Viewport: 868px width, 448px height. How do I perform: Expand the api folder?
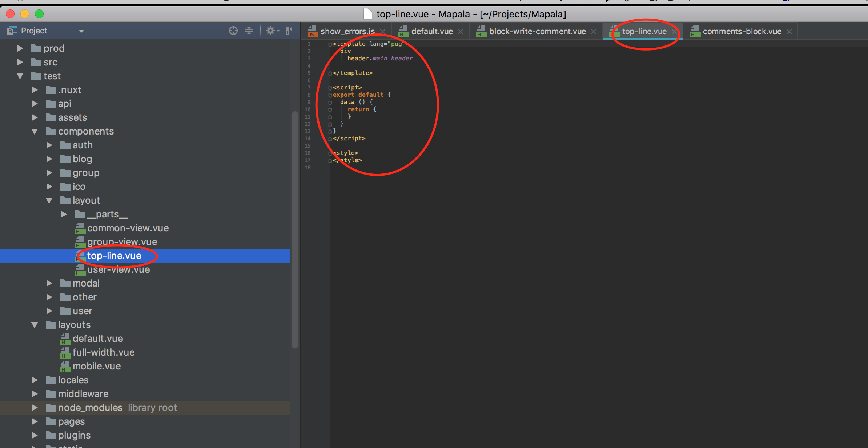35,104
